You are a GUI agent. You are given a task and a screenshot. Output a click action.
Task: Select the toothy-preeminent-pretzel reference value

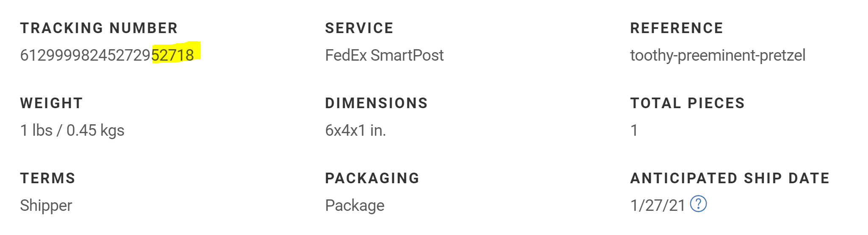tap(717, 56)
